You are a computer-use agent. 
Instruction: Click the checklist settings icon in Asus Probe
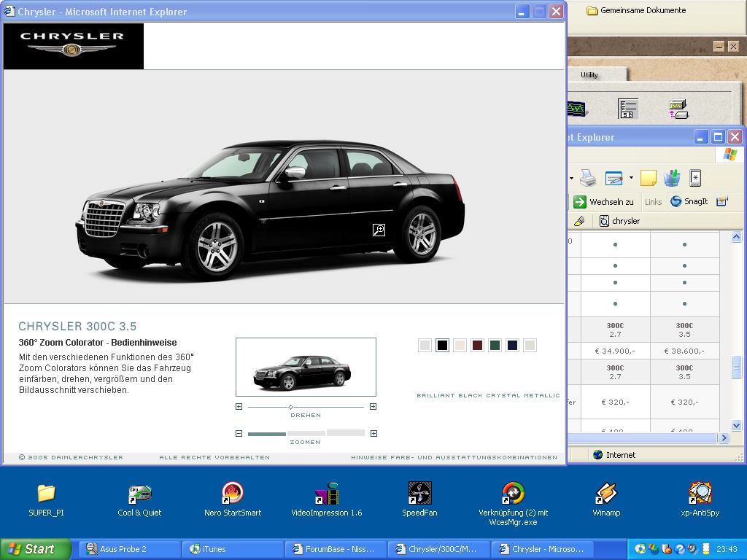tap(627, 109)
